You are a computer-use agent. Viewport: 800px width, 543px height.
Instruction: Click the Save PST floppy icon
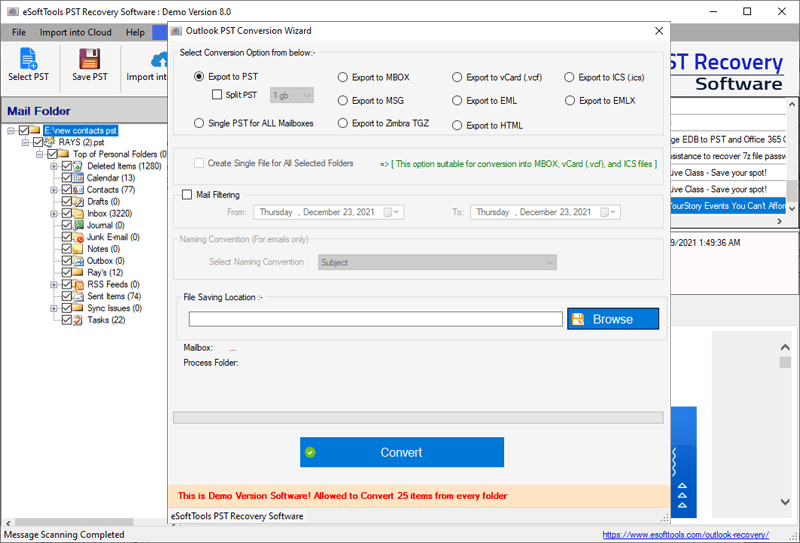89,59
